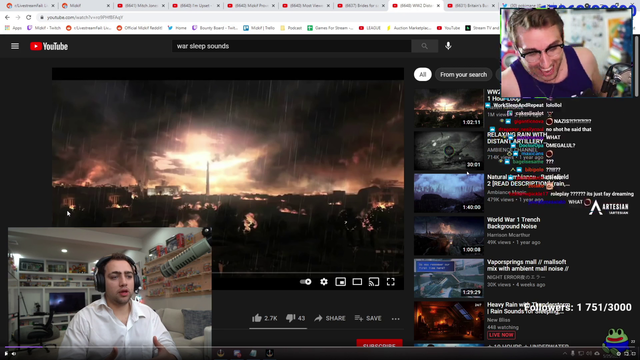
Task: Click the search magnifier button
Action: pyautogui.click(x=424, y=46)
